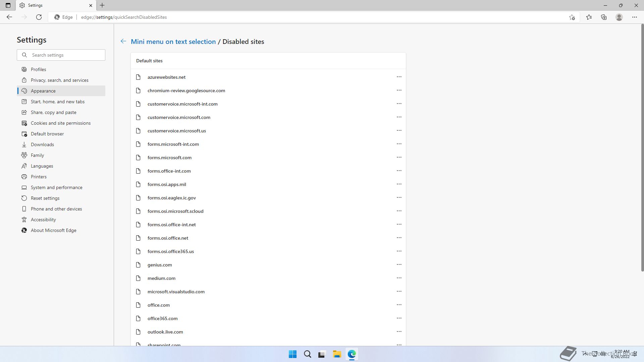Click the page icon beside medium.com
The height and width of the screenshot is (362, 644).
tap(138, 278)
